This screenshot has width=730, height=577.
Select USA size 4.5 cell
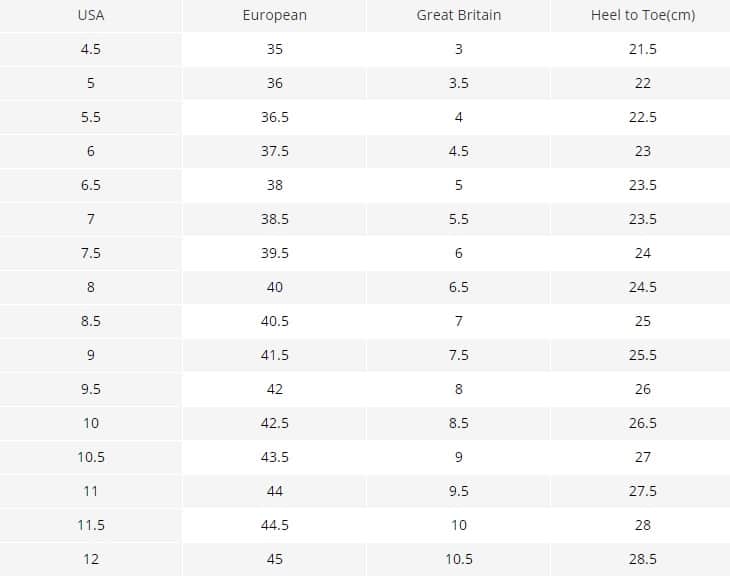tap(91, 49)
